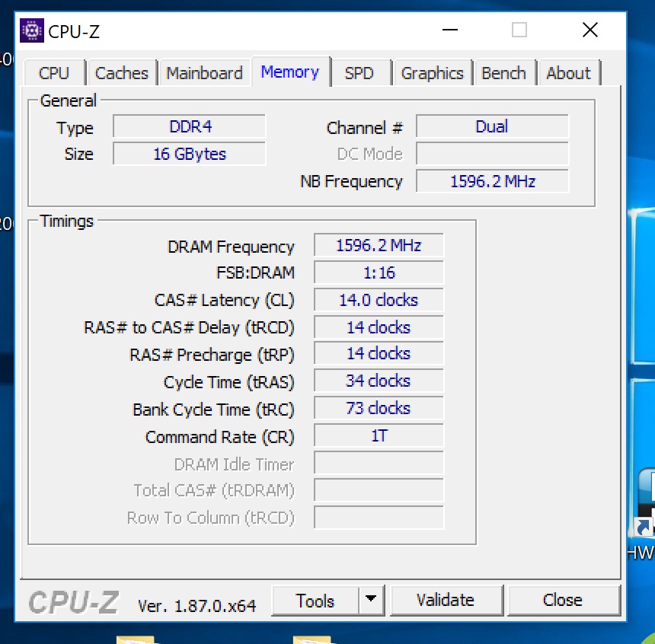Select the DDR4 Type field

click(189, 126)
